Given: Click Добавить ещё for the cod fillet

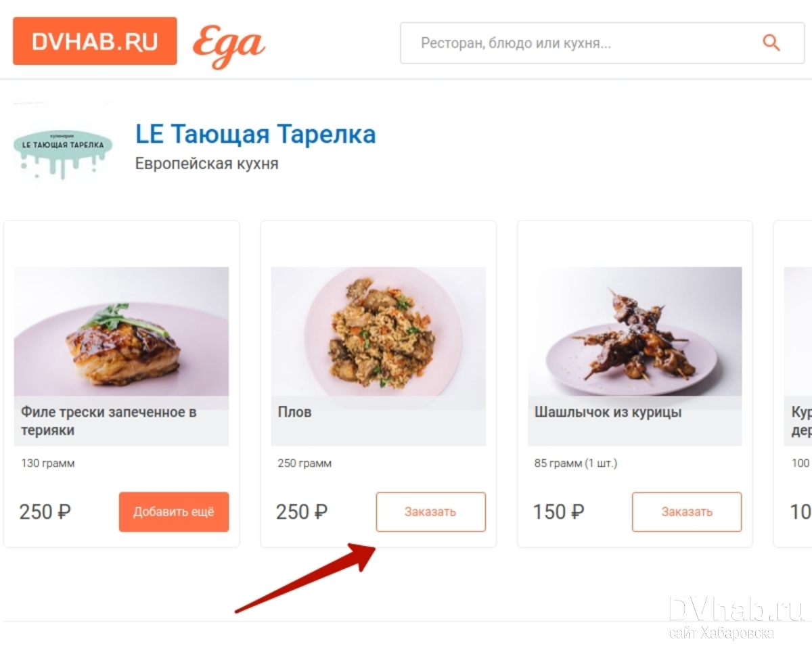Looking at the screenshot, I should pyautogui.click(x=174, y=512).
